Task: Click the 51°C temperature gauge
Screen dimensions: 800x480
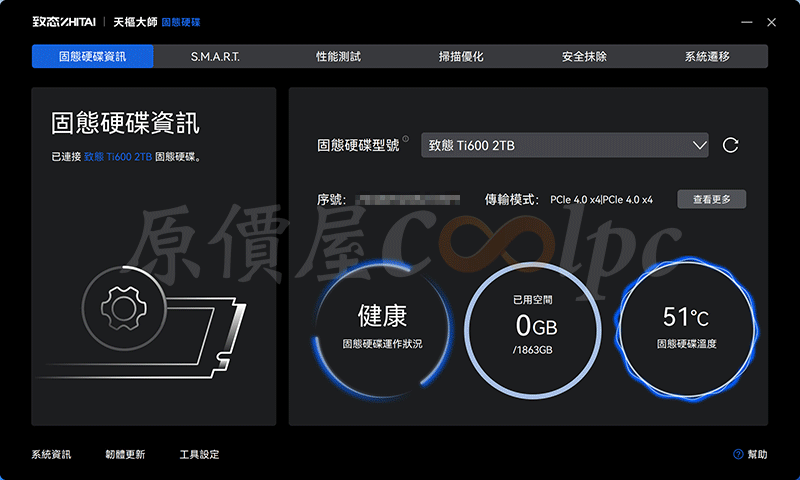Action: [686, 328]
